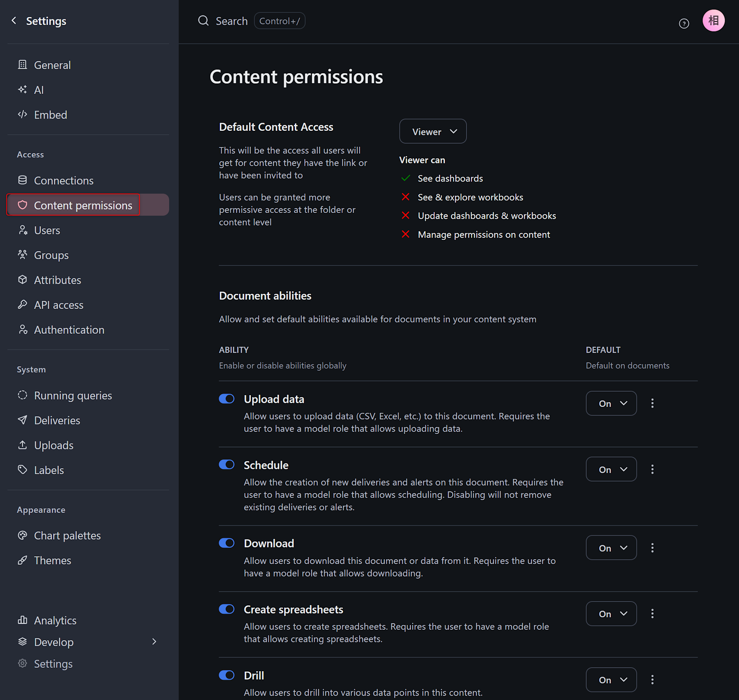Click the back arrow beside Settings
The image size is (739, 700).
tap(14, 21)
